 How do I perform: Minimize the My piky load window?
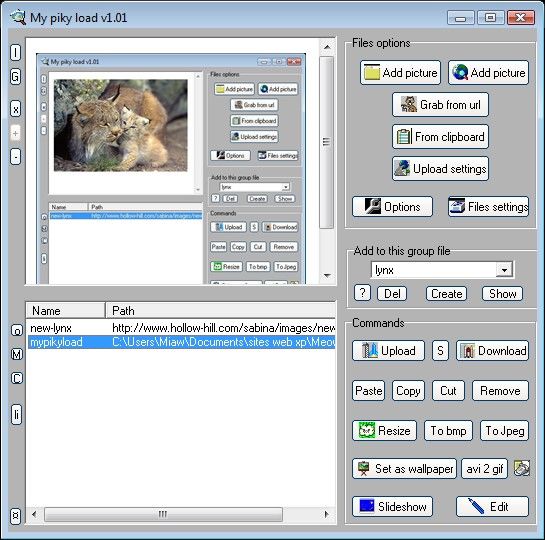pos(461,18)
